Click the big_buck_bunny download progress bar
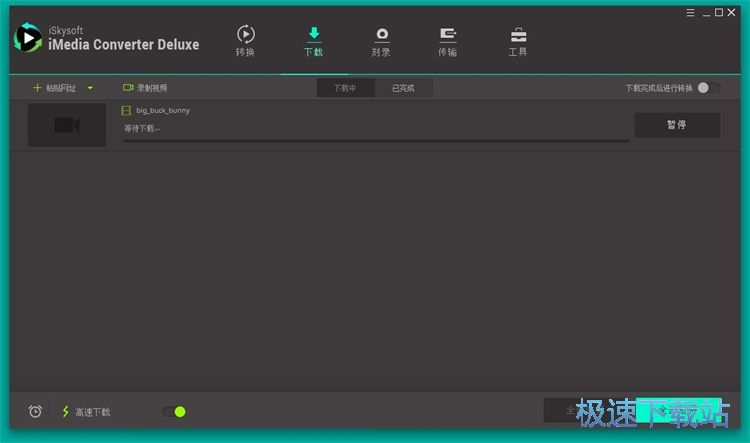Image resolution: width=750 pixels, height=443 pixels. 376,141
